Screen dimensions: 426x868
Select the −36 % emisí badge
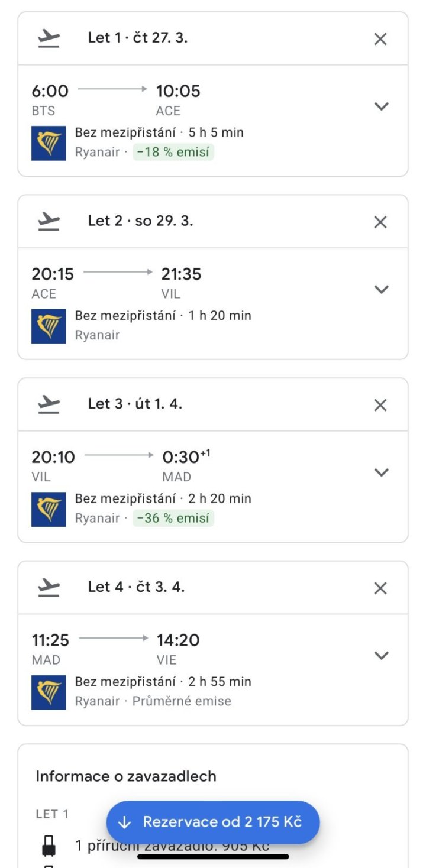pos(173,518)
